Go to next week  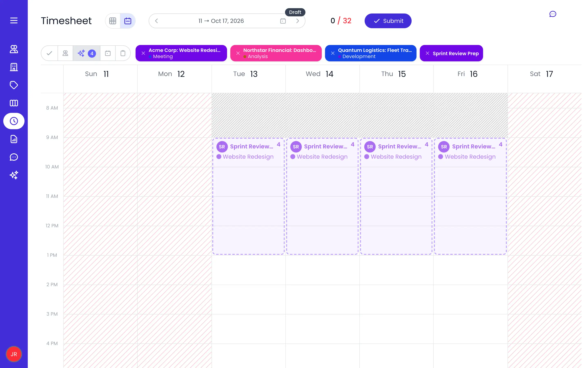(297, 21)
